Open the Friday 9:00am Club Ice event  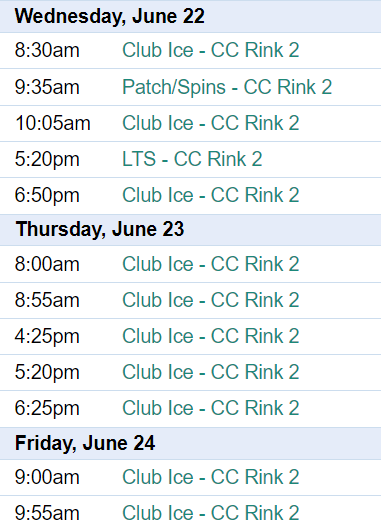coord(211,477)
